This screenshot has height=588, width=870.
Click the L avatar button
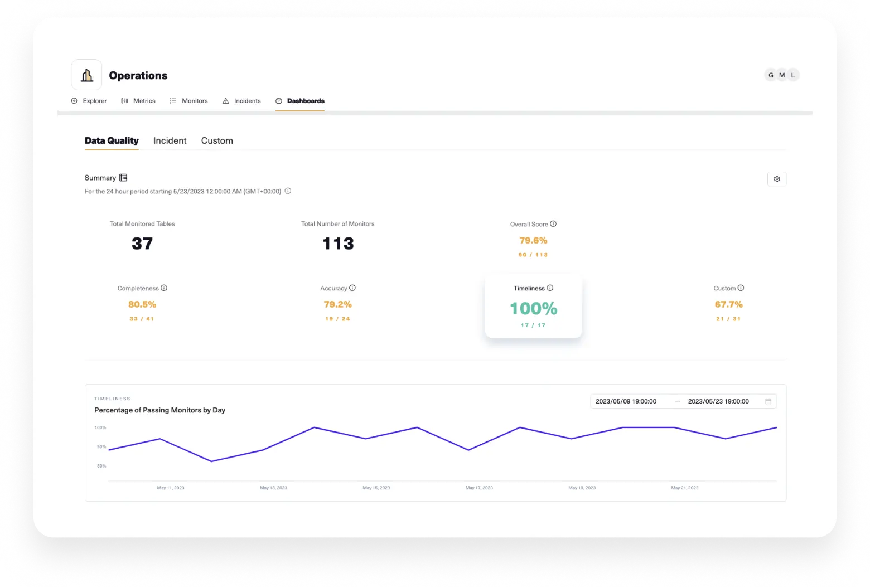pyautogui.click(x=792, y=75)
